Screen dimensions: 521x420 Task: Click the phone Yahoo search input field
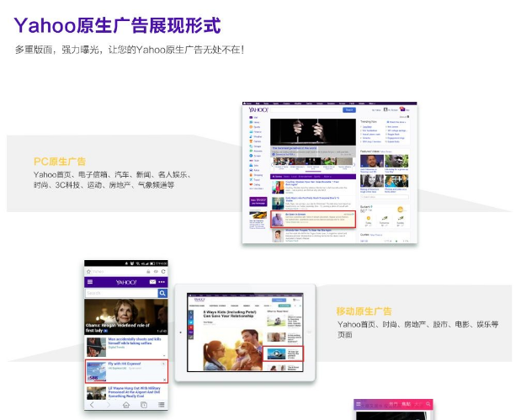121,293
